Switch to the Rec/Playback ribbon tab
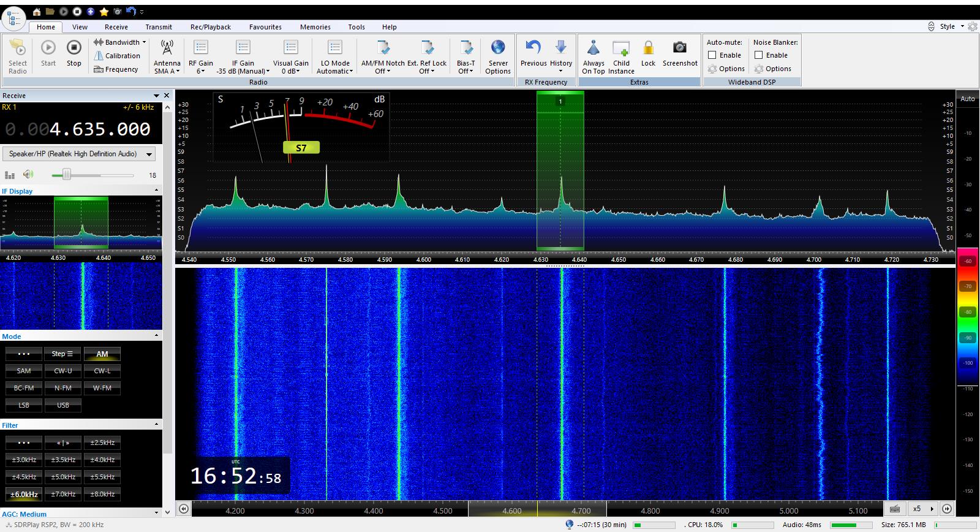This screenshot has height=532, width=980. click(210, 27)
